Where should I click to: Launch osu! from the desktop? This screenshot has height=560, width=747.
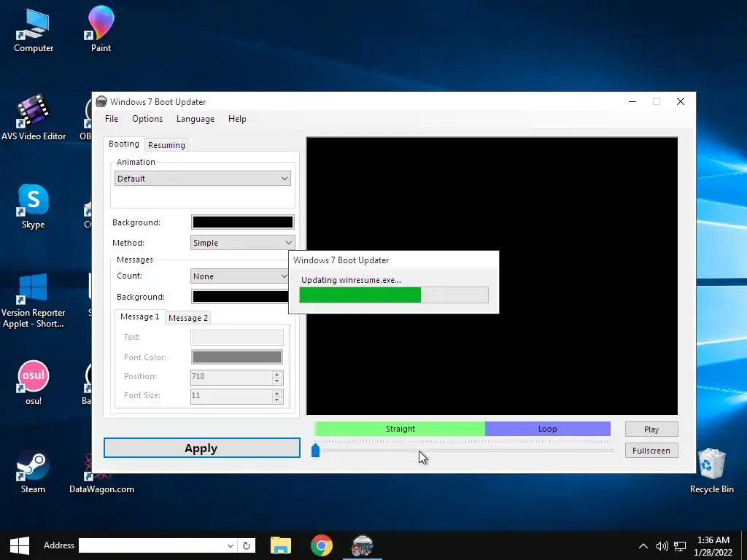click(34, 382)
